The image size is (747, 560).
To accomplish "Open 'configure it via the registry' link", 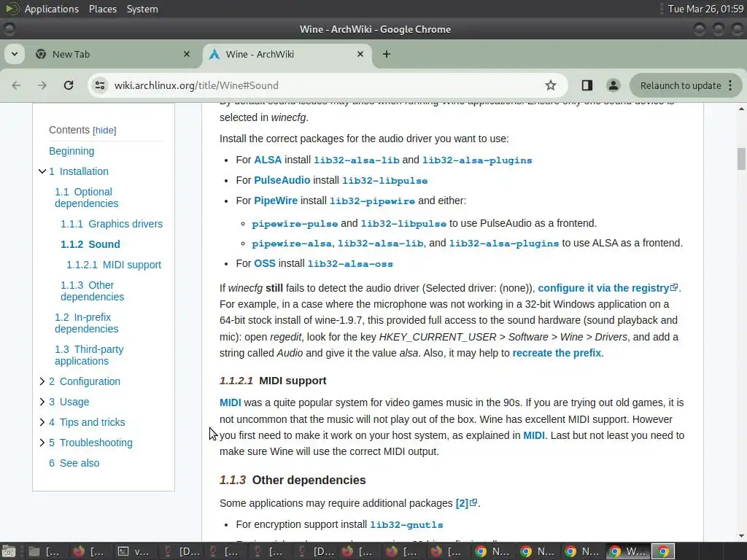I will point(608,288).
